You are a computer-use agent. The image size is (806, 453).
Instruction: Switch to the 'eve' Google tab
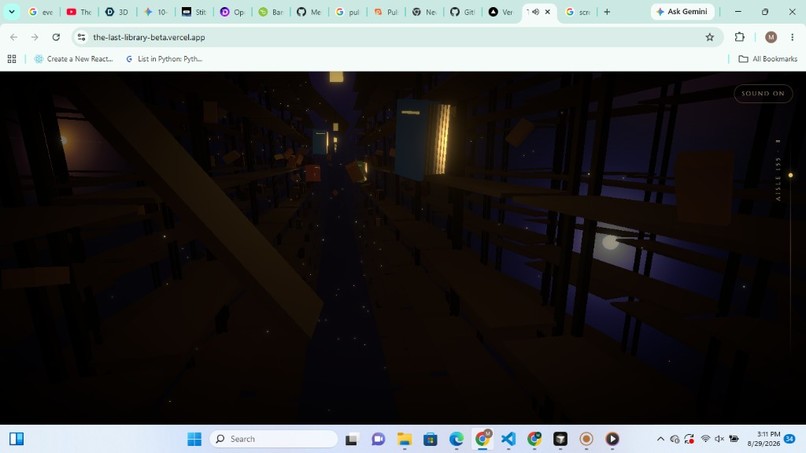[x=41, y=11]
